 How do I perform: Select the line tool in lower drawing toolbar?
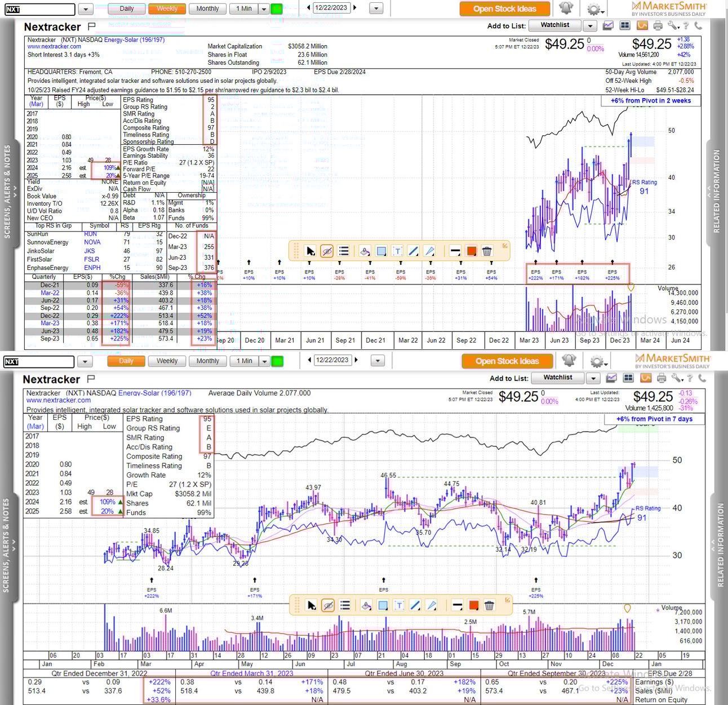point(415,605)
